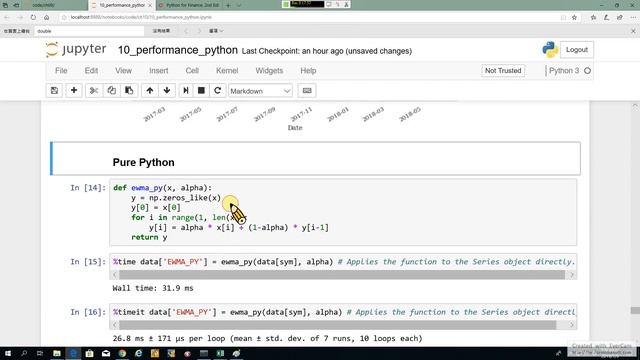
Task: Open the Widgets menu
Action: coord(269,71)
